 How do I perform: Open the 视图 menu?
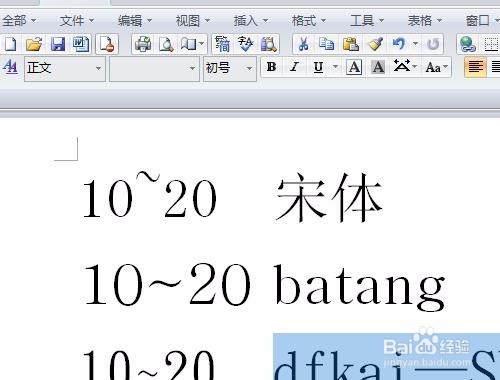193,21
